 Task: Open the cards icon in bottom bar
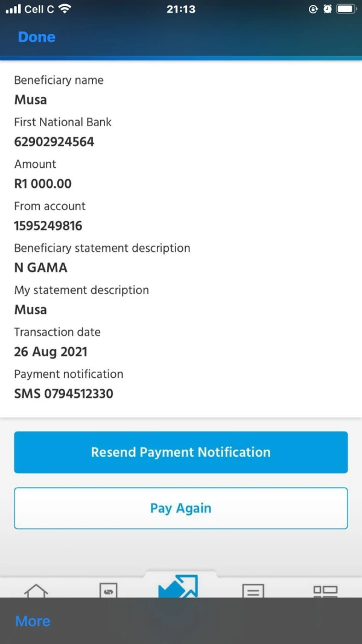point(108,591)
